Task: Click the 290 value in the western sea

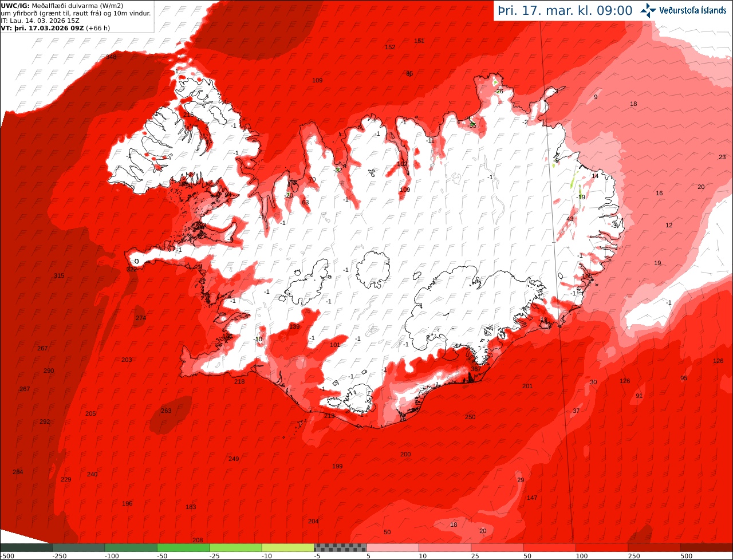Action: tap(49, 370)
